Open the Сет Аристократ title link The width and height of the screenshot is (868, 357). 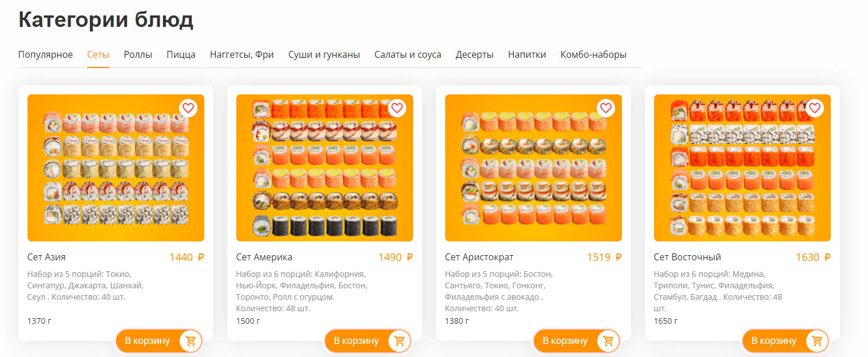pos(479,257)
